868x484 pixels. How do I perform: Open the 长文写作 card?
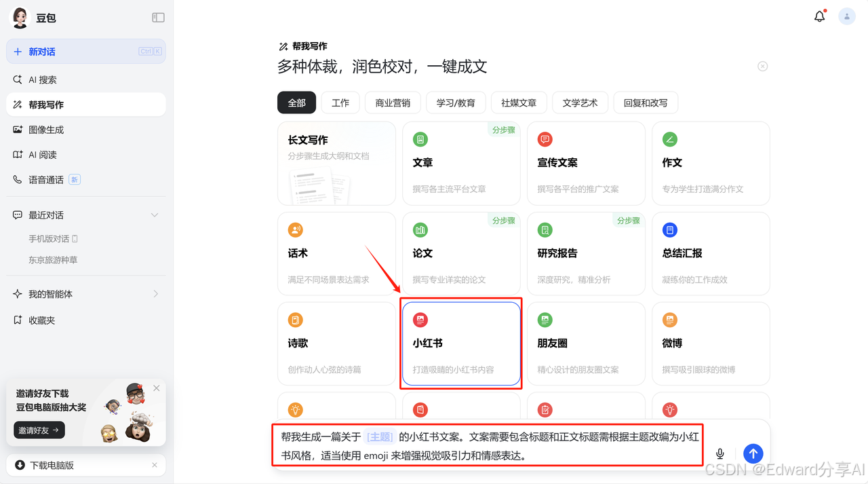(x=336, y=163)
